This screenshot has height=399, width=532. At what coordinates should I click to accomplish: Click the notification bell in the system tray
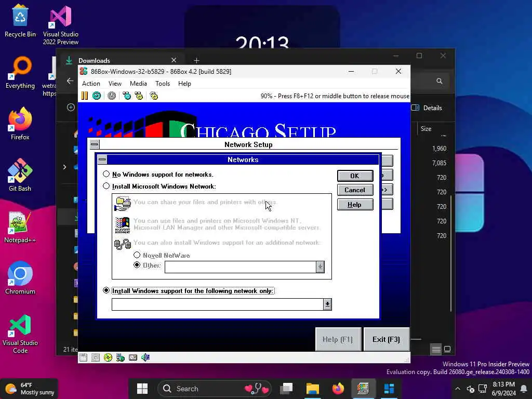(x=524, y=389)
